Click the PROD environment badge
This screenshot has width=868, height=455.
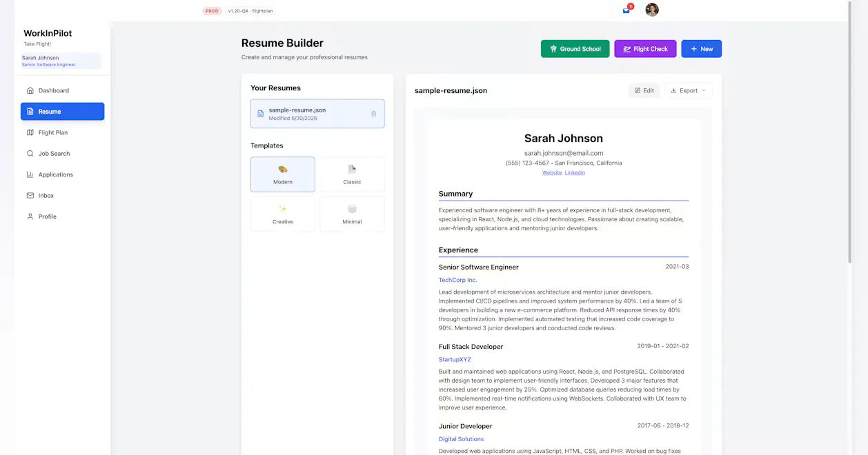pyautogui.click(x=213, y=11)
